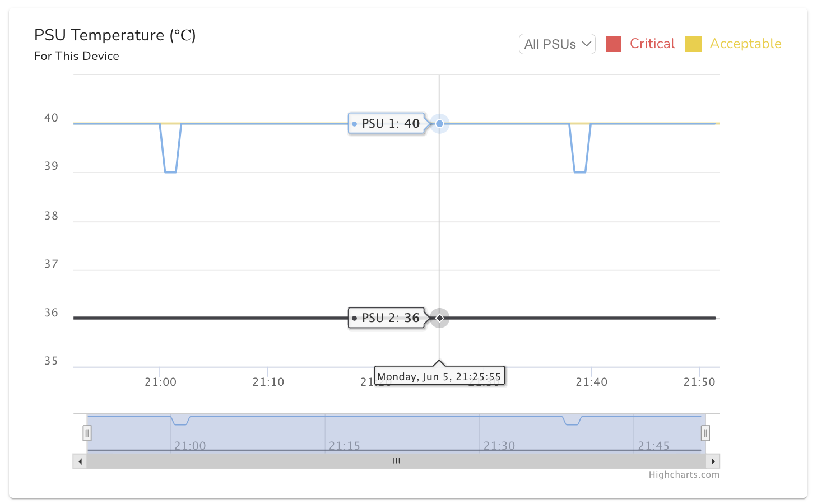Viewport: 817px width, 504px height.
Task: Toggle the Acceptable legend label
Action: point(745,44)
